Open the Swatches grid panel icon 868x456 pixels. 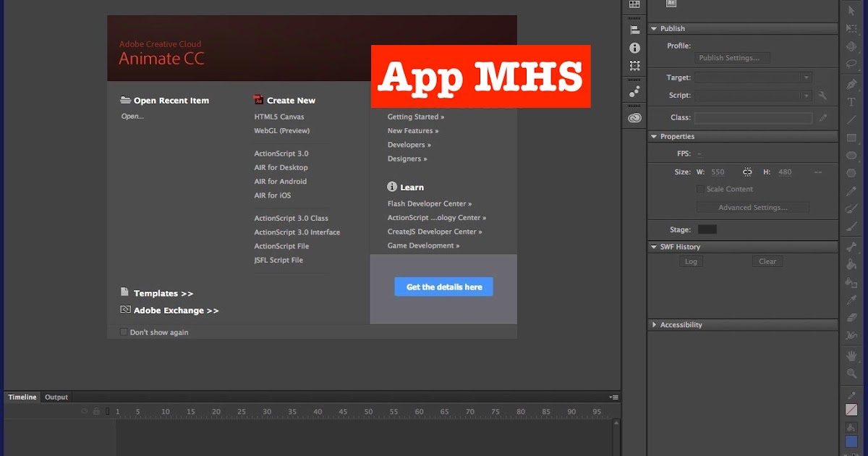[634, 4]
